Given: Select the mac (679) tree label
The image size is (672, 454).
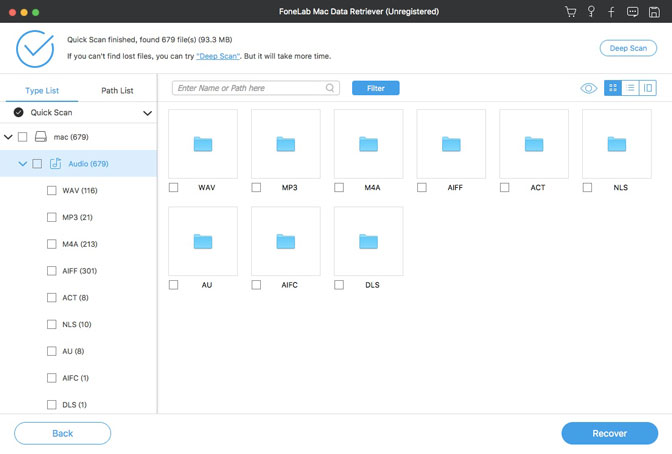Looking at the screenshot, I should point(71,137).
